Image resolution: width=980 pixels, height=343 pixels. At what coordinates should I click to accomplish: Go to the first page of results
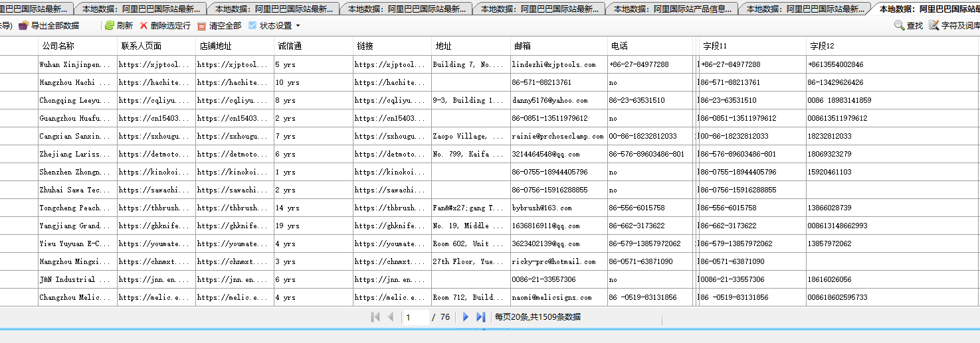(375, 317)
